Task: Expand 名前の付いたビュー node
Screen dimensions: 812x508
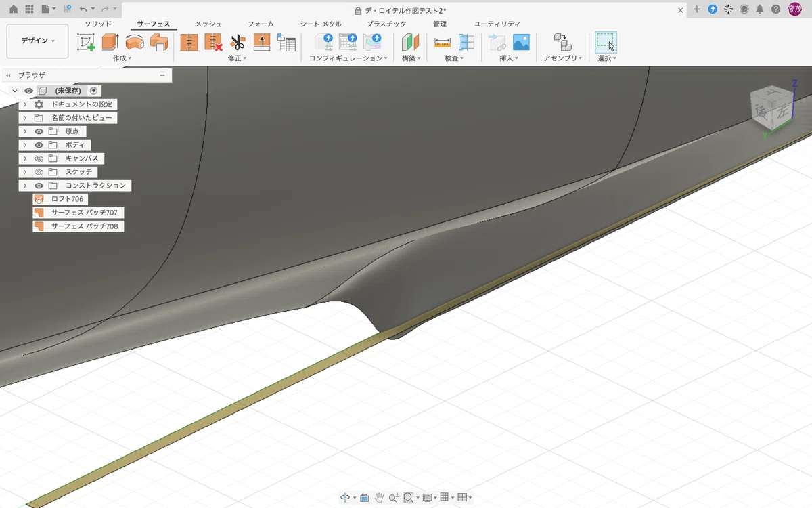Action: [25, 118]
